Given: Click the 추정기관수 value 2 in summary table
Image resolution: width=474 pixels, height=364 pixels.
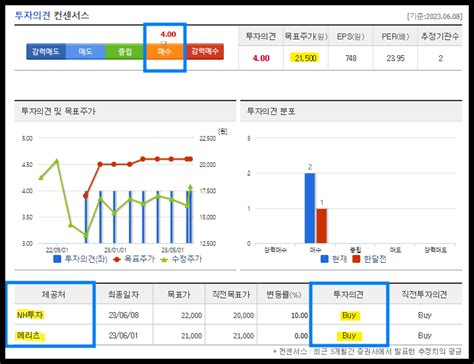Looking at the screenshot, I should [x=440, y=58].
